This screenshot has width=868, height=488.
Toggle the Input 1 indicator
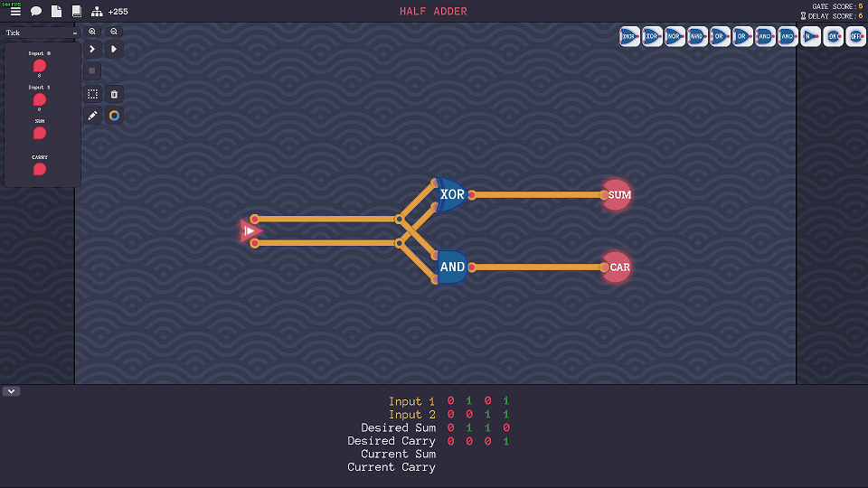click(40, 99)
